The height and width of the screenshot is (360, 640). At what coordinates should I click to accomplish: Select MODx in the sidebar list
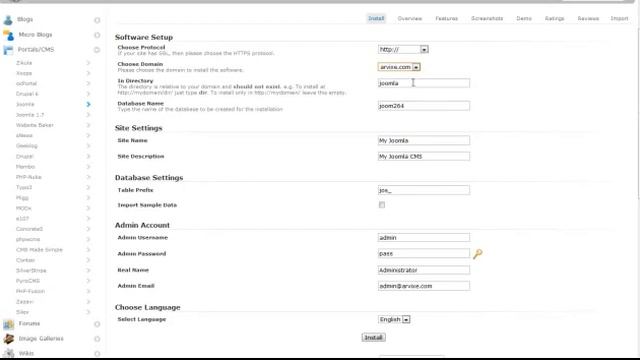[x=23, y=208]
